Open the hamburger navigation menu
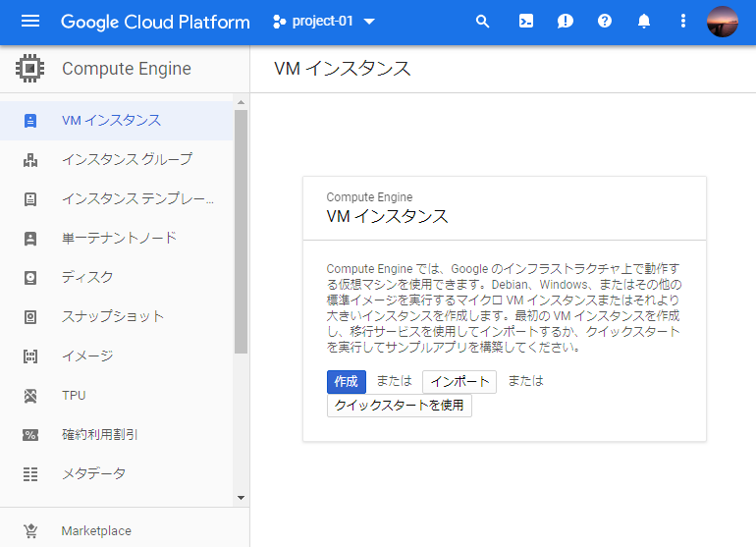The height and width of the screenshot is (547, 756). [x=30, y=22]
